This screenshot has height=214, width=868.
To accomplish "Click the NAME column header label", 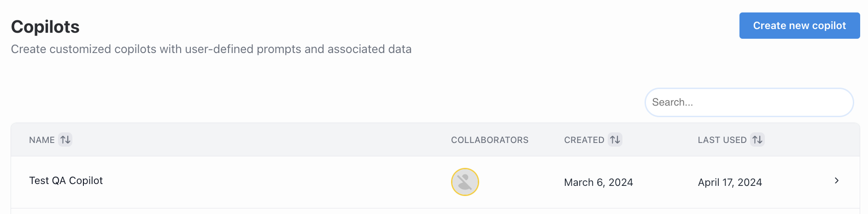I will [x=41, y=140].
